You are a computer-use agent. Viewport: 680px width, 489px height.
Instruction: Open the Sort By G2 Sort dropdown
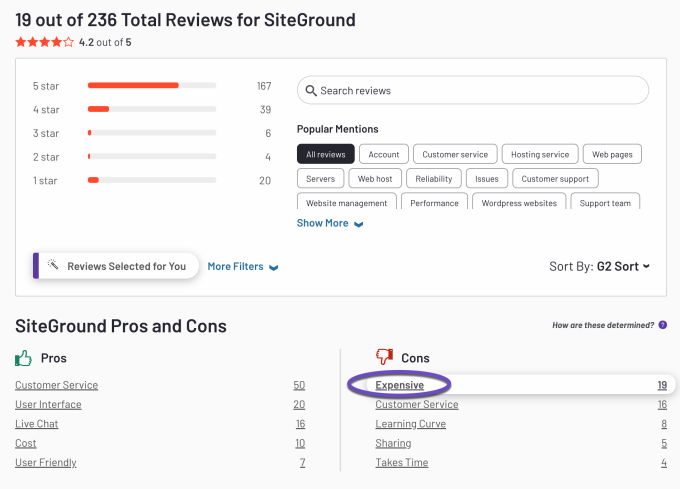pyautogui.click(x=600, y=266)
